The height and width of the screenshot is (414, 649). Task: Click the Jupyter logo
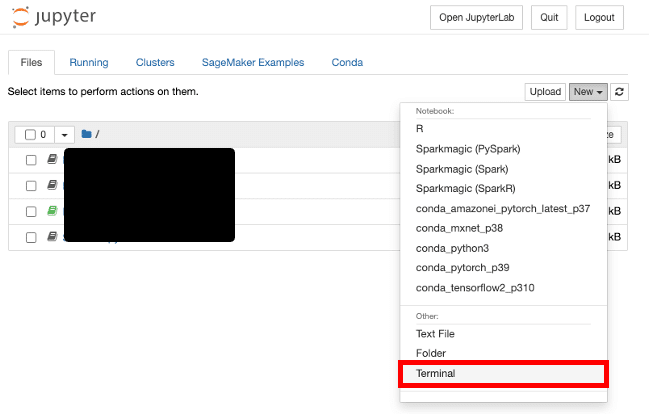point(54,17)
